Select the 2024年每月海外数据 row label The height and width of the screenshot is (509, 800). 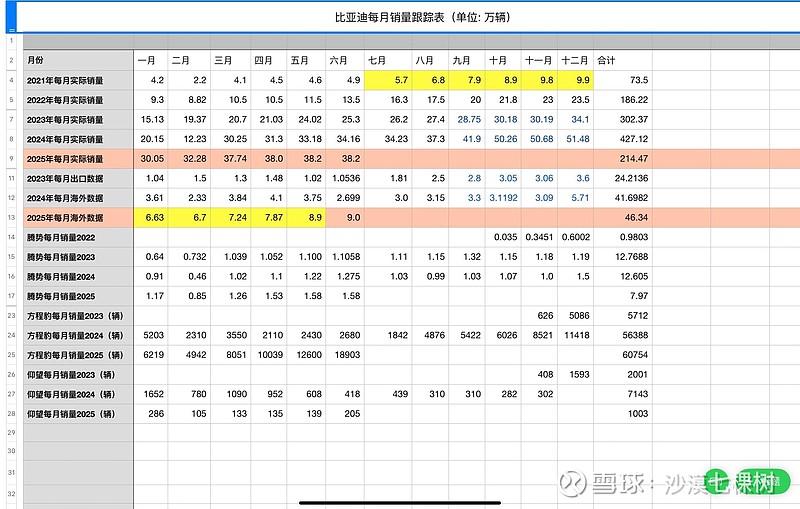78,198
